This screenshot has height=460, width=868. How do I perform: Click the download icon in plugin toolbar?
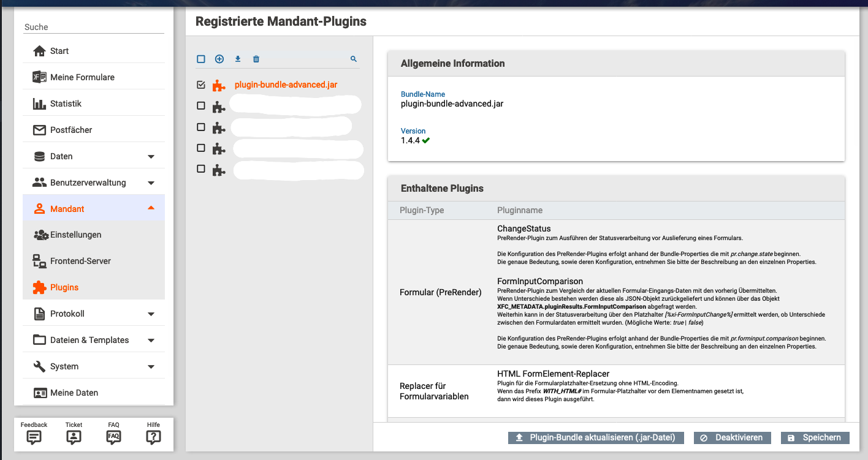pos(238,59)
